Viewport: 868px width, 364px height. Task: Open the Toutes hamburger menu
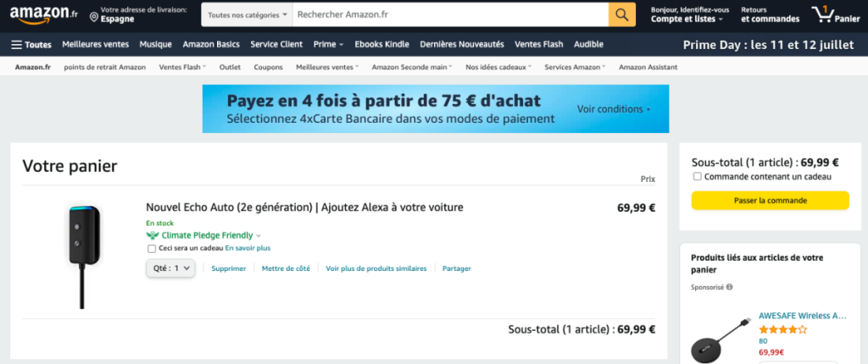pos(31,45)
